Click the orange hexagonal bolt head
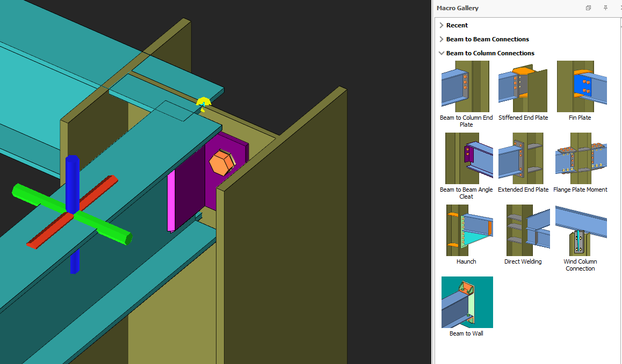 221,163
